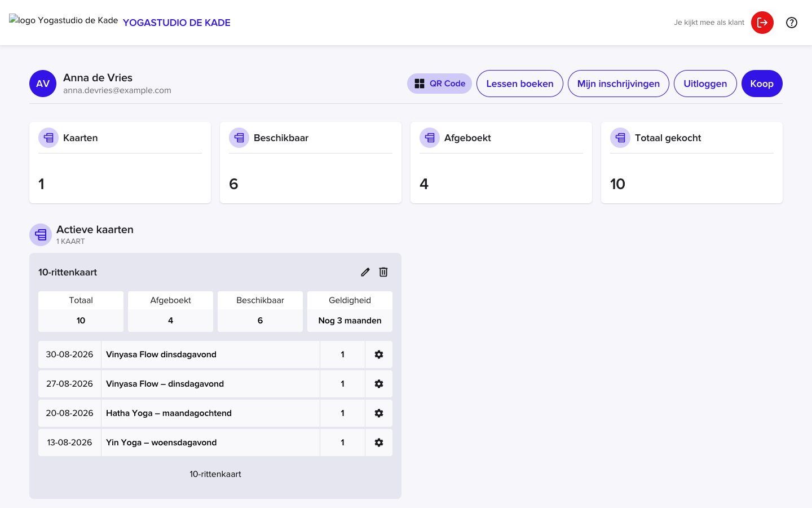
Task: Click the Hatha Yoga – maandagochtend row
Action: tap(215, 413)
